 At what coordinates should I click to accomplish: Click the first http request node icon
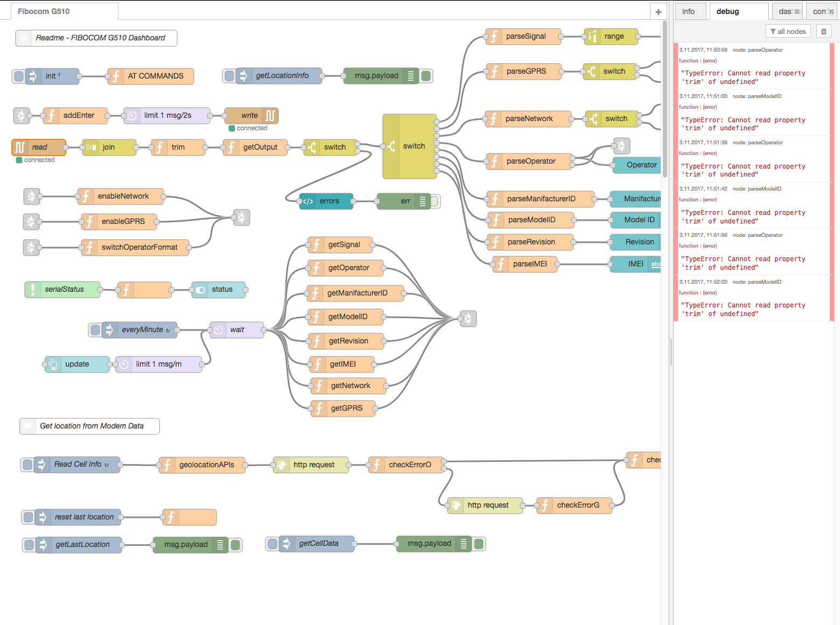[281, 465]
